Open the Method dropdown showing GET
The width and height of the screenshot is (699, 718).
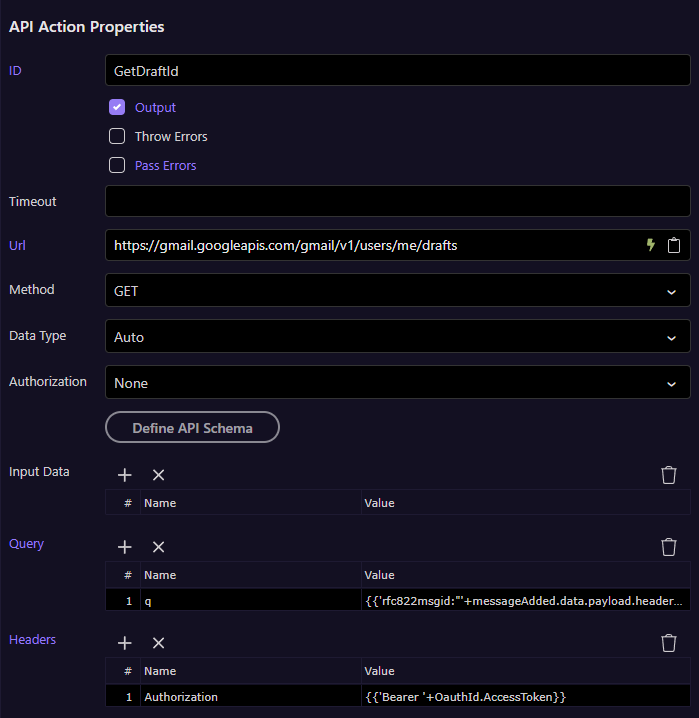click(x=397, y=291)
